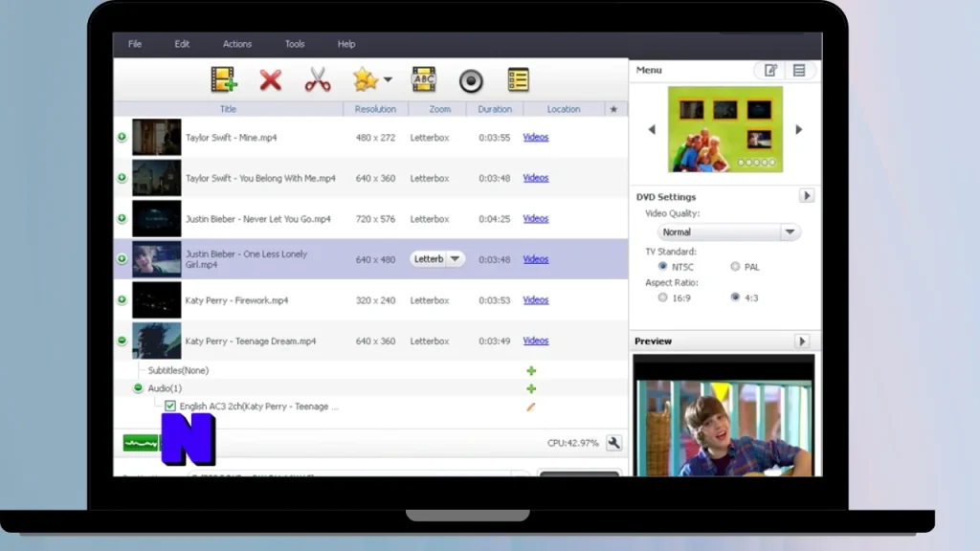Edit the English AC3 audio track pencil
980x551 pixels.
pos(530,407)
